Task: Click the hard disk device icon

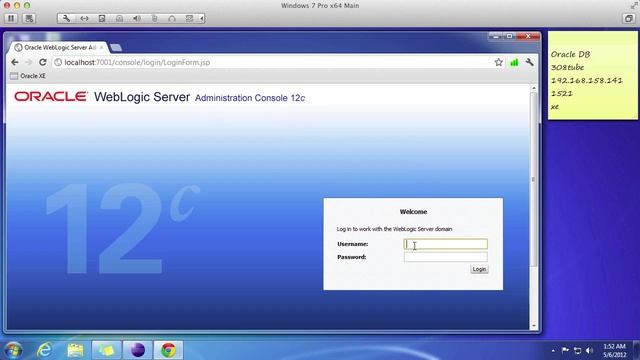Action: tap(102, 18)
